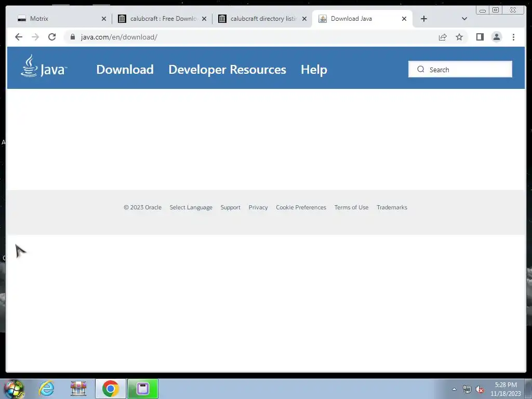Click the search magnifier icon

tap(421, 69)
